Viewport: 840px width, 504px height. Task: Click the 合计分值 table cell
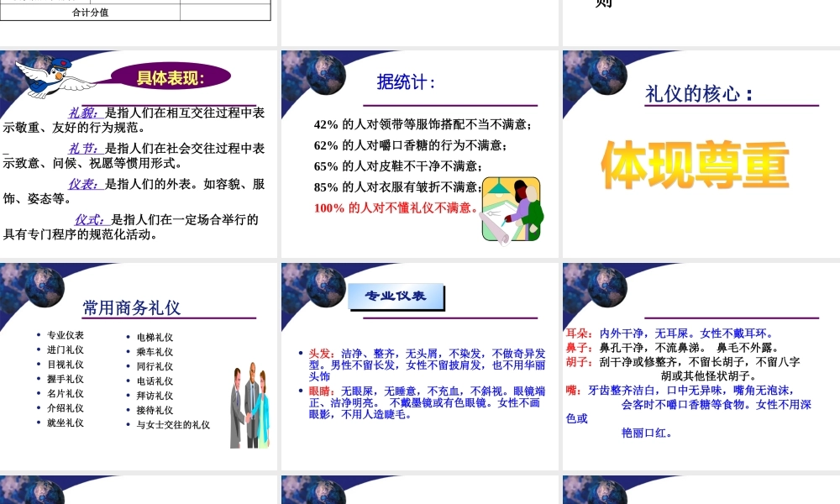(x=90, y=13)
